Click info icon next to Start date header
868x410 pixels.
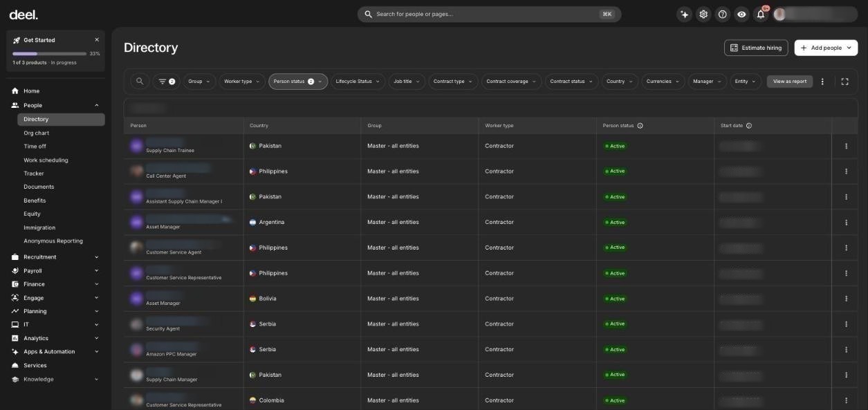coord(749,126)
